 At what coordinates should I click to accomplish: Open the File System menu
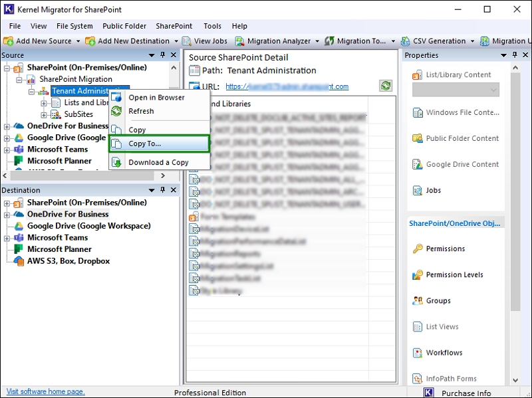tap(74, 26)
